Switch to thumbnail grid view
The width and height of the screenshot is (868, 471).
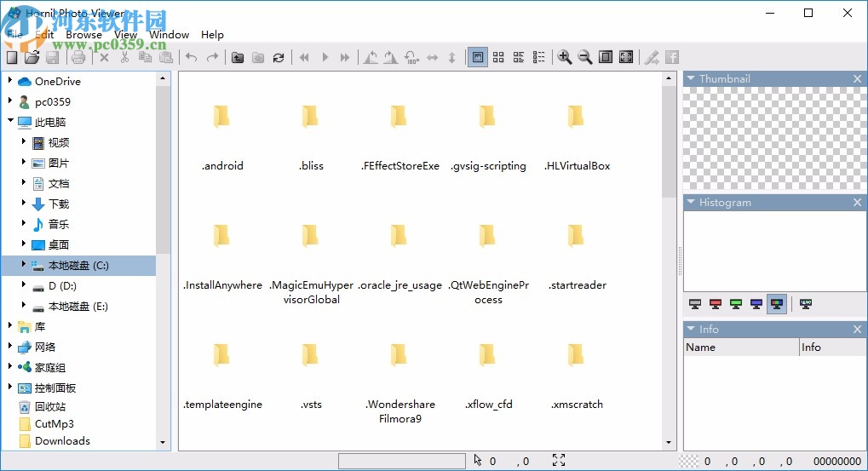[x=498, y=57]
